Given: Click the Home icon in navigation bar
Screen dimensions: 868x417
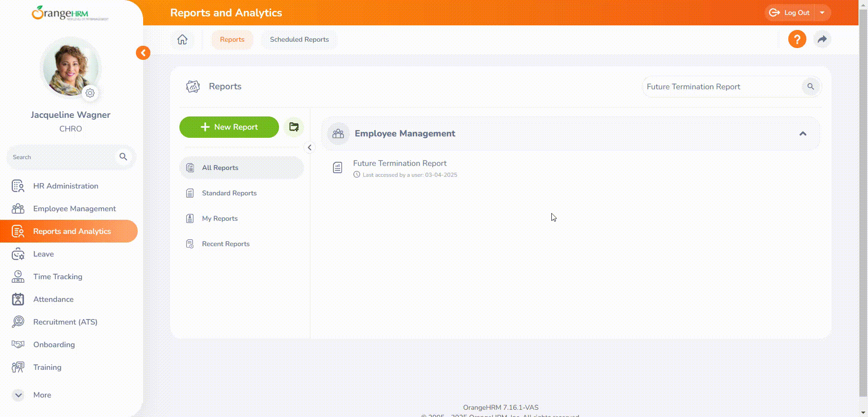Looking at the screenshot, I should [182, 39].
